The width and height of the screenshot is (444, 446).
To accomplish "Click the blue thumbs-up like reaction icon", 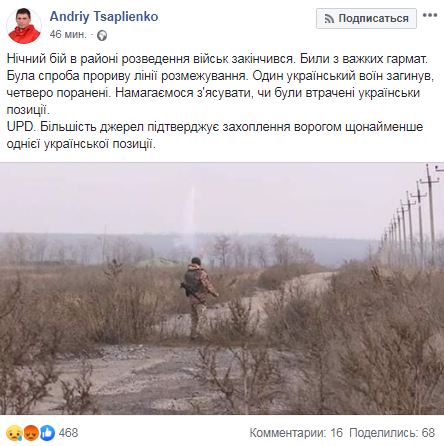I will coord(48,433).
